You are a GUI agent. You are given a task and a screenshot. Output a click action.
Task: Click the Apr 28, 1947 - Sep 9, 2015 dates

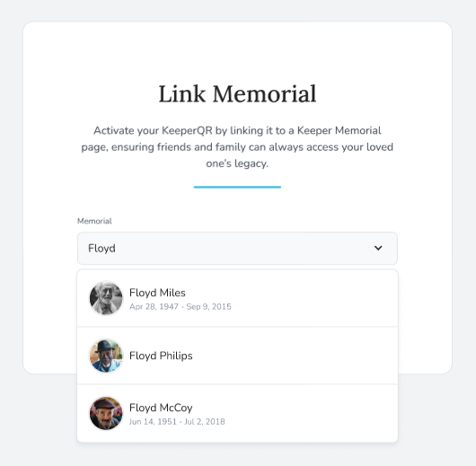[x=181, y=306]
